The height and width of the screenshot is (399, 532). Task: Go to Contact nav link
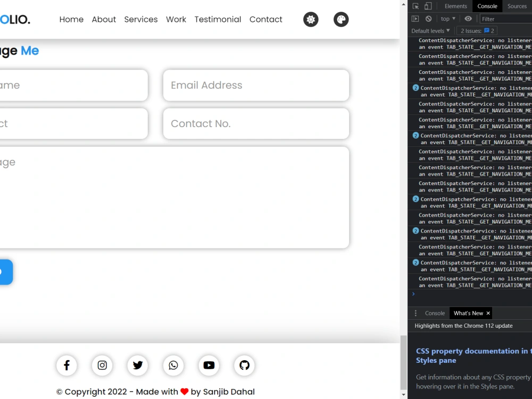(x=265, y=19)
